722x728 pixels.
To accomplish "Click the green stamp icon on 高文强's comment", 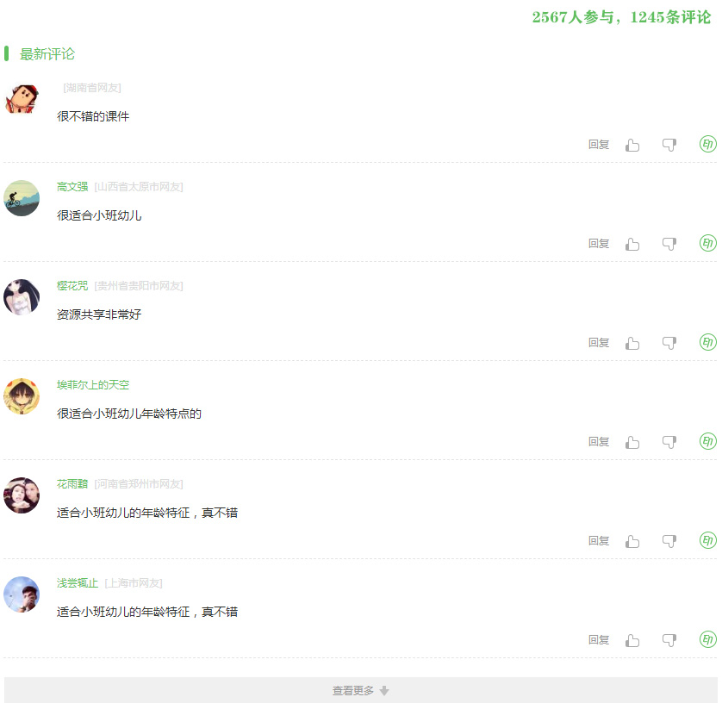I will pyautogui.click(x=708, y=243).
